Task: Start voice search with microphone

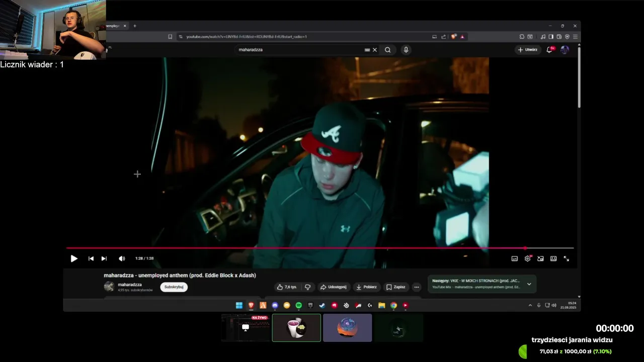Action: tap(406, 50)
